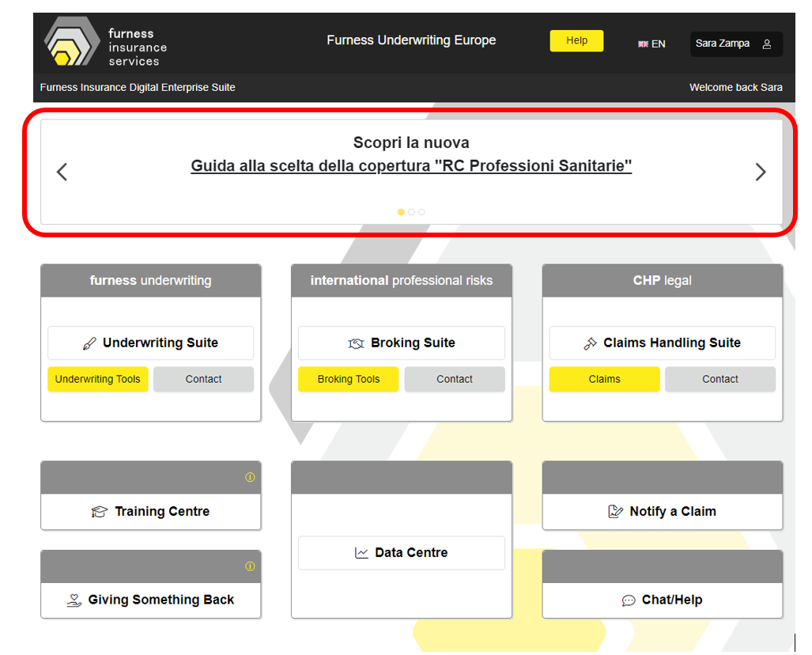Select the third carousel indicator dot
The height and width of the screenshot is (655, 812).
pos(421,212)
